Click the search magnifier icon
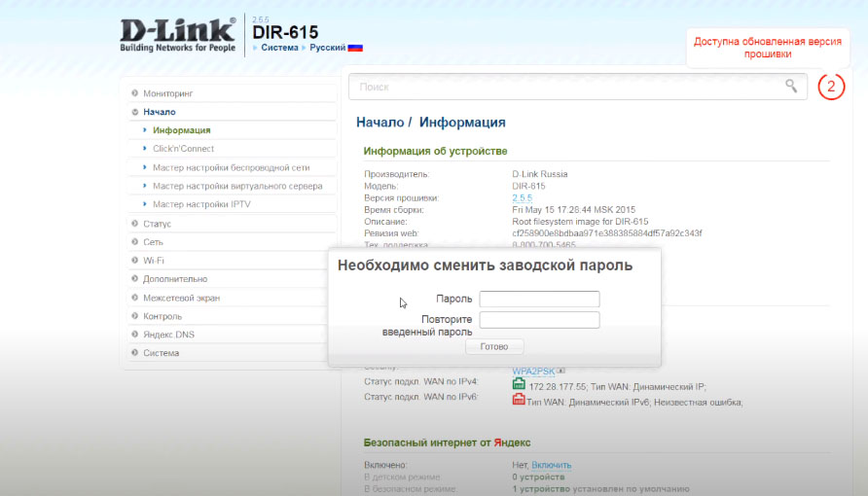This screenshot has height=496, width=868. pos(791,86)
